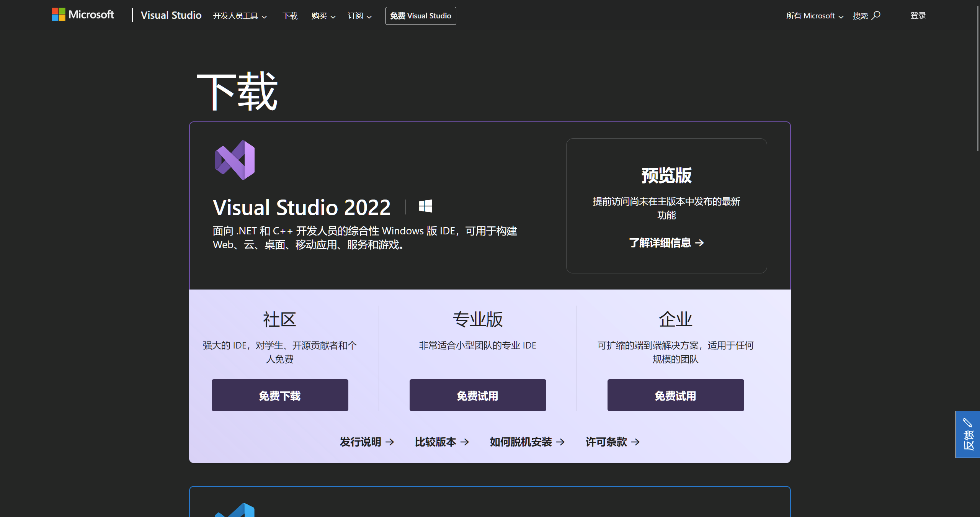This screenshot has height=517, width=980.
Task: Go to Visual Studio home link
Action: (x=171, y=15)
